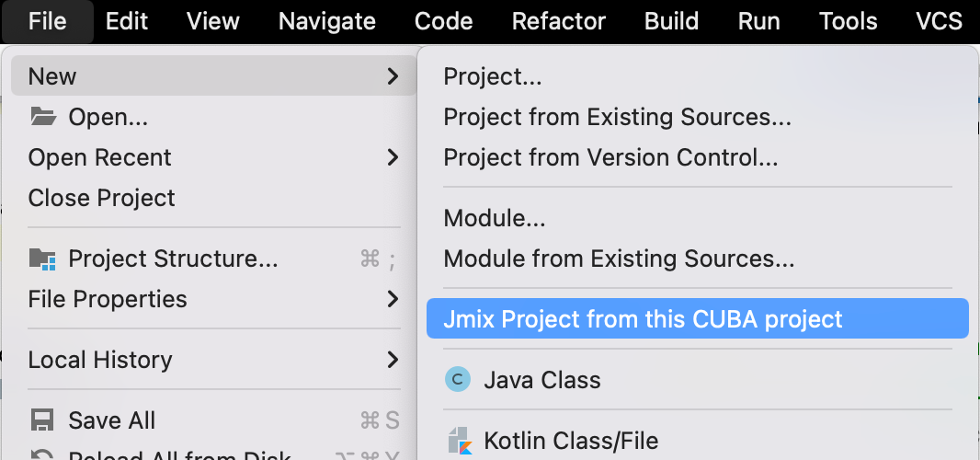Expand the File Properties submenu arrow

pos(393,299)
